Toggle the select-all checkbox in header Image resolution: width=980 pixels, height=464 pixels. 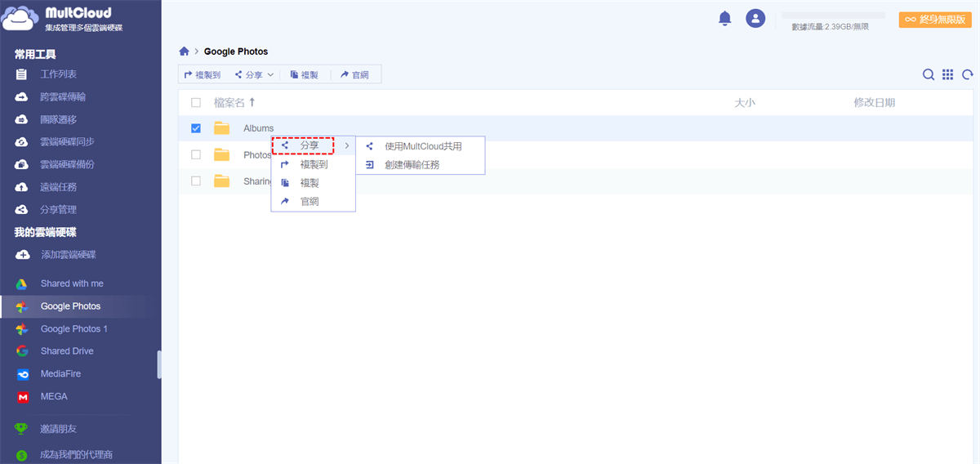pos(195,102)
